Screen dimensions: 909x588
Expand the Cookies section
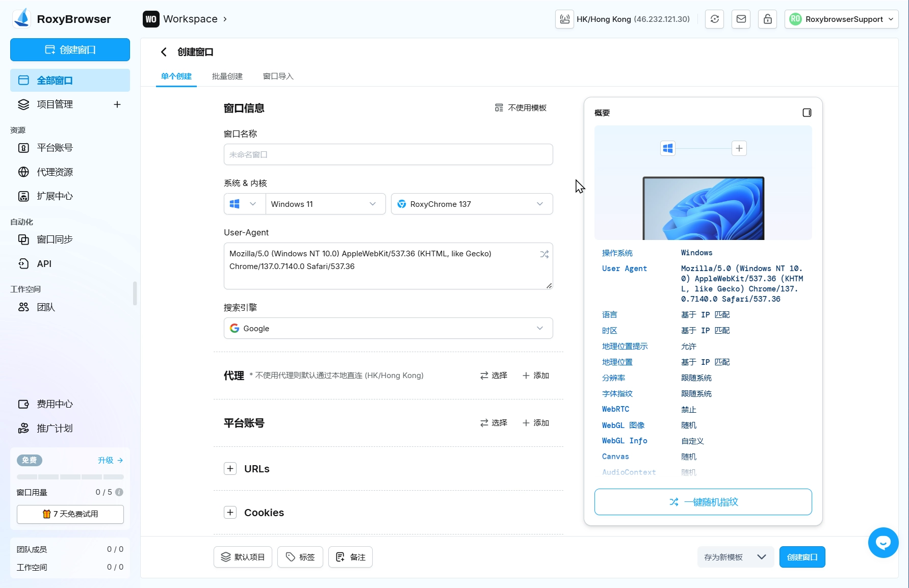[230, 513]
